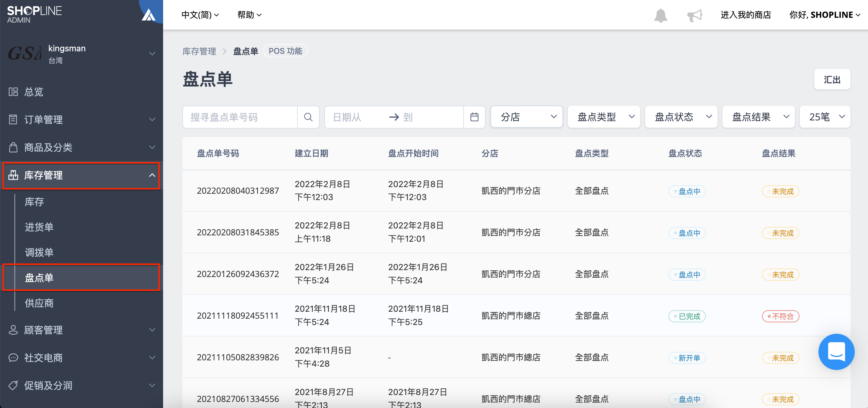Expand the 社交电商 sidebar section
This screenshot has height=408, width=868.
tap(82, 358)
